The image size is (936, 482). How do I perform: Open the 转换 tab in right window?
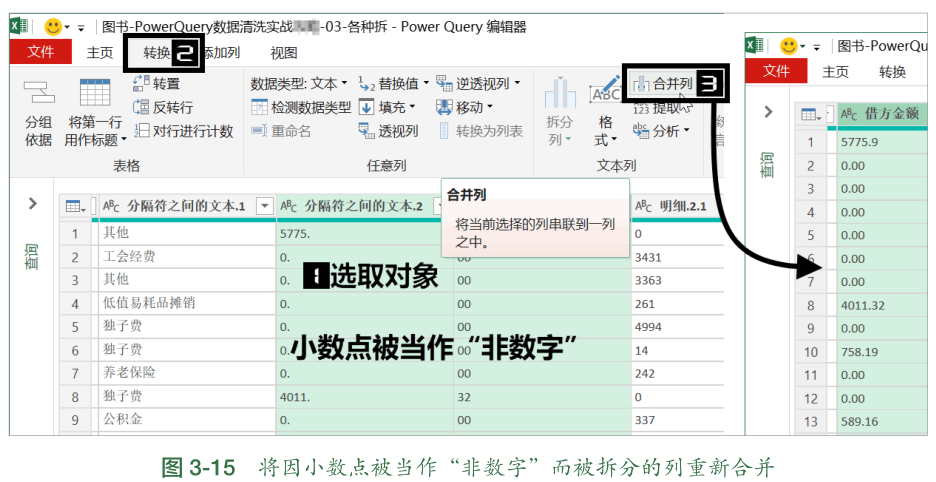[892, 72]
